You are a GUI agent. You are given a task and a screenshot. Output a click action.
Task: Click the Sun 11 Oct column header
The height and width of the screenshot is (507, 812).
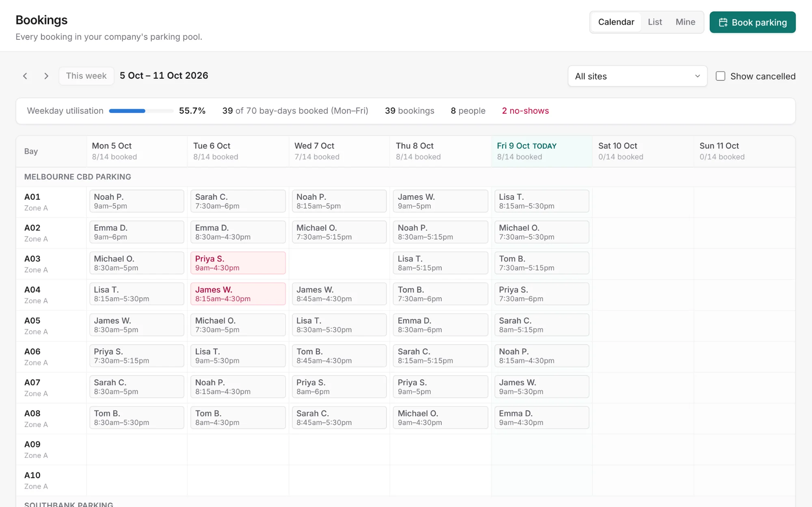tap(744, 151)
